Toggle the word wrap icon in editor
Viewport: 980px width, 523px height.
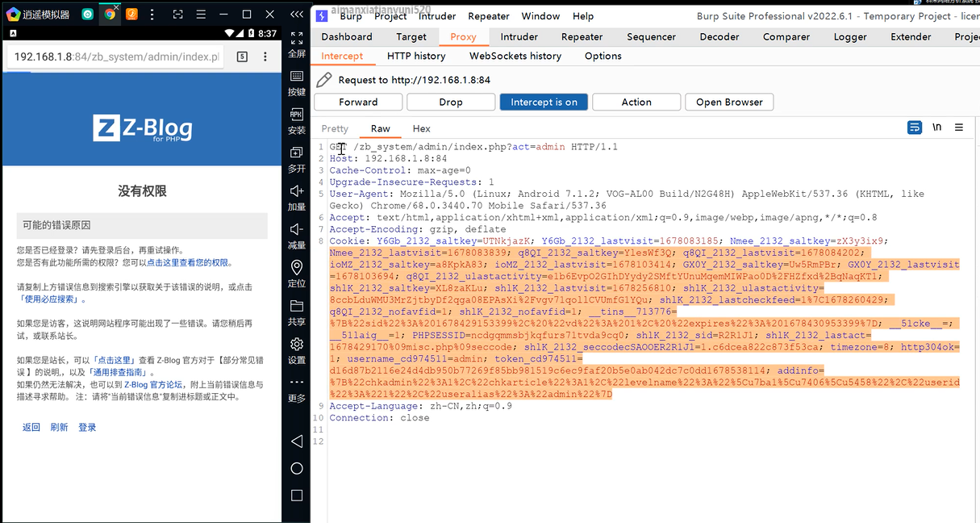coord(914,128)
